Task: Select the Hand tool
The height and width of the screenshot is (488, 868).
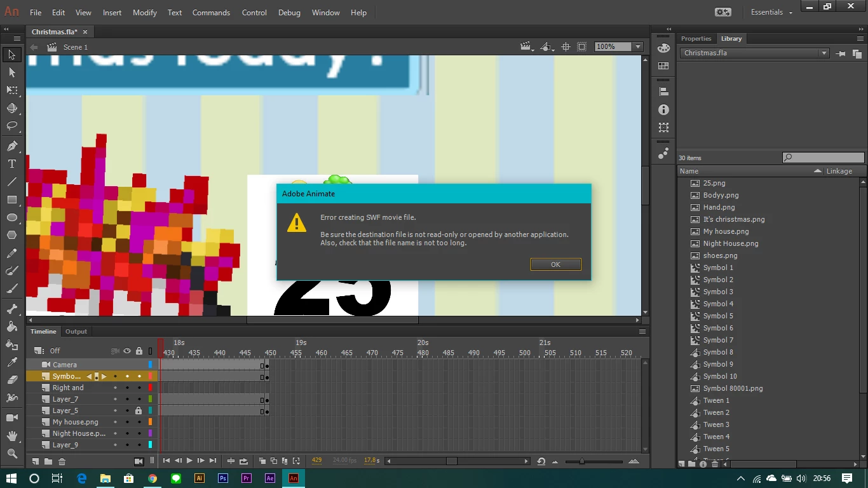Action: tap(11, 436)
